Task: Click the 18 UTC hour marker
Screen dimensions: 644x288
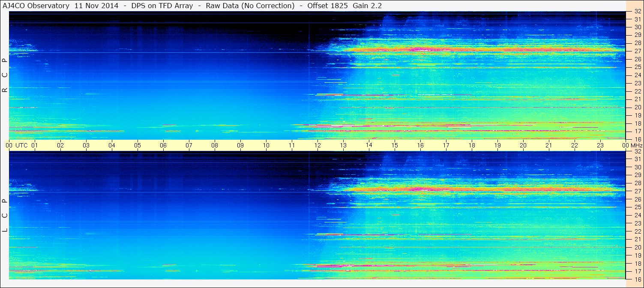Action: point(472,145)
